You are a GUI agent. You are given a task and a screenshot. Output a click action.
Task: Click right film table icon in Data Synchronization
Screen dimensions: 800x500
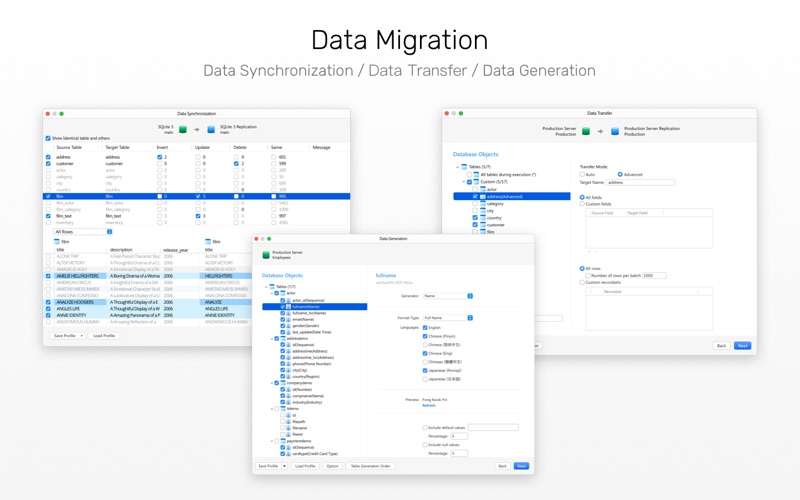pos(208,242)
